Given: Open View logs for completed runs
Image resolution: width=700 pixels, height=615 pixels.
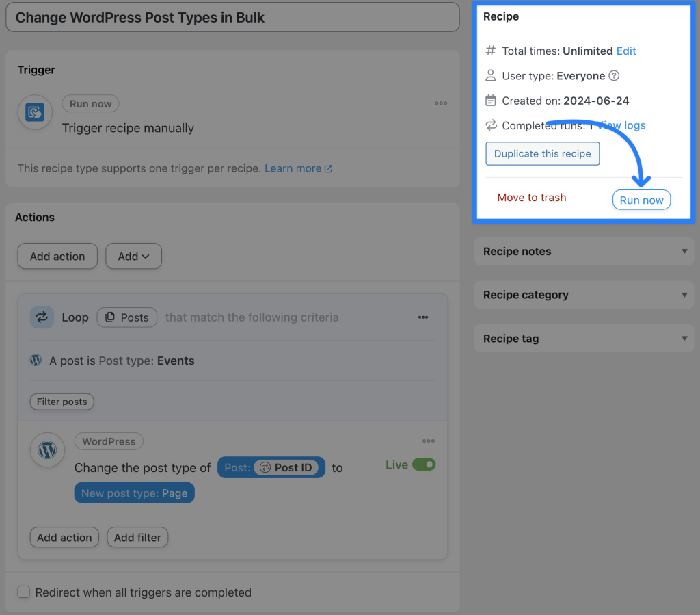Looking at the screenshot, I should [x=623, y=125].
